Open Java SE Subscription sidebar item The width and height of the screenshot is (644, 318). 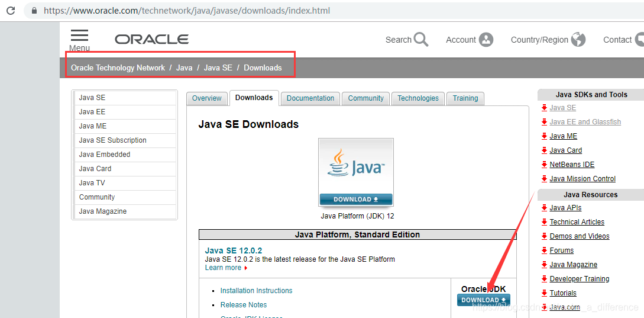click(124, 140)
